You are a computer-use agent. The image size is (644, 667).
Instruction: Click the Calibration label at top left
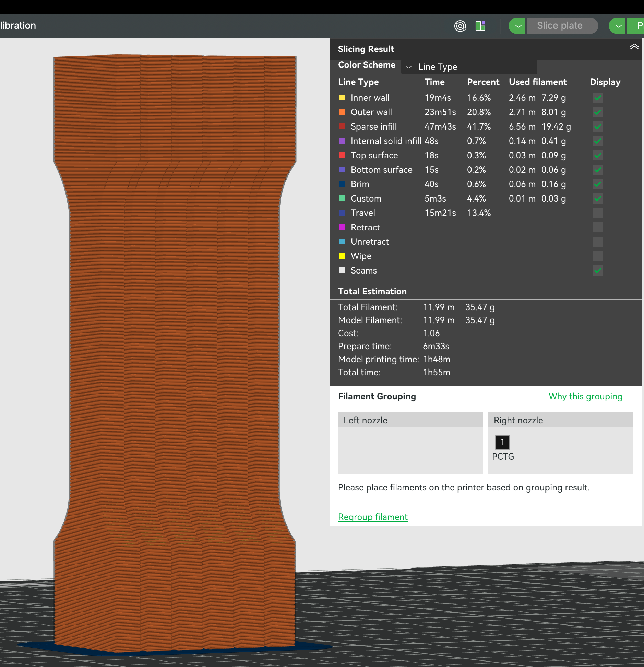point(18,25)
